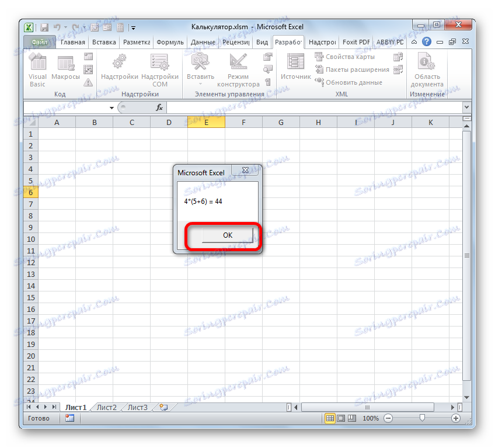Go to the last sheet navigation arrow
Image resolution: width=495 pixels, height=448 pixels.
[x=54, y=407]
